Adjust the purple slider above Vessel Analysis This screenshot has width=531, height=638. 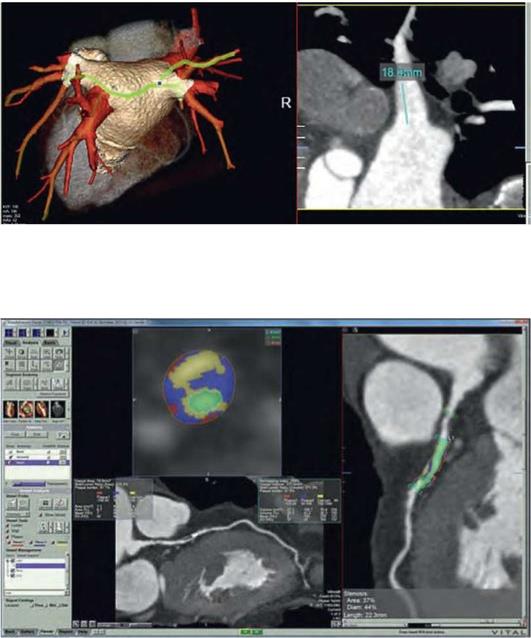coord(29,484)
